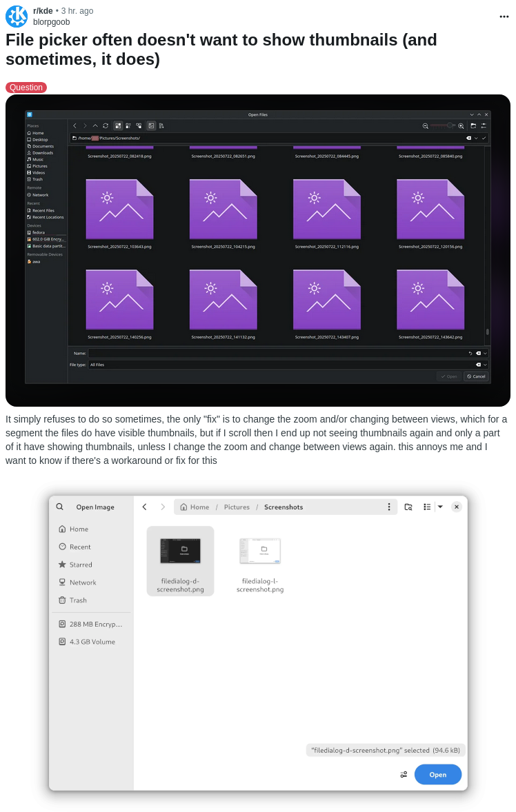Open the r/kde community link
Screen dimensions: 516x812
pyautogui.click(x=43, y=11)
